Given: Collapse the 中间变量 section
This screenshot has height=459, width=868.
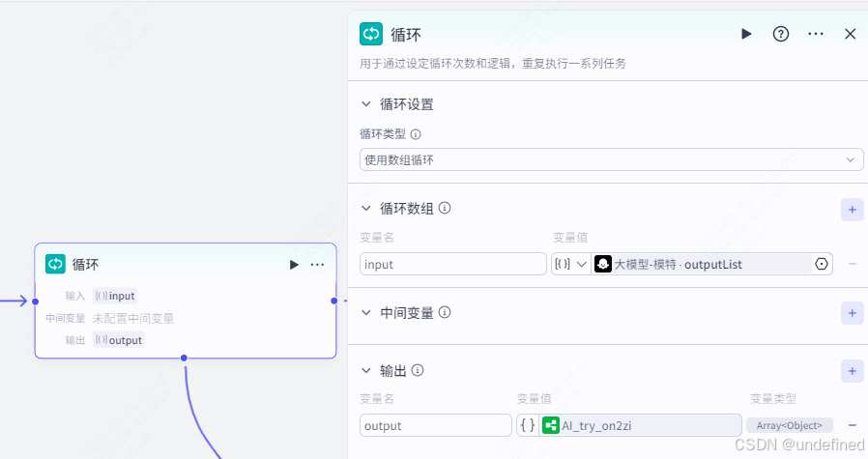Looking at the screenshot, I should pyautogui.click(x=366, y=313).
